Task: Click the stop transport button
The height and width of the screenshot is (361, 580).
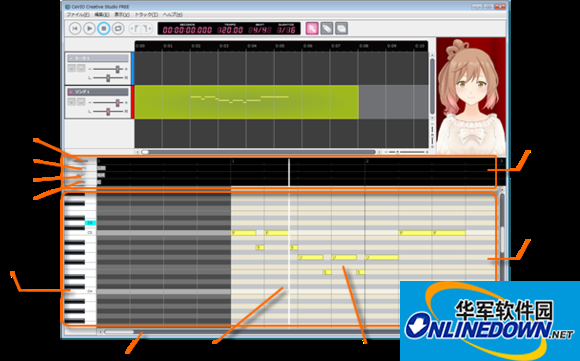Action: (x=104, y=28)
